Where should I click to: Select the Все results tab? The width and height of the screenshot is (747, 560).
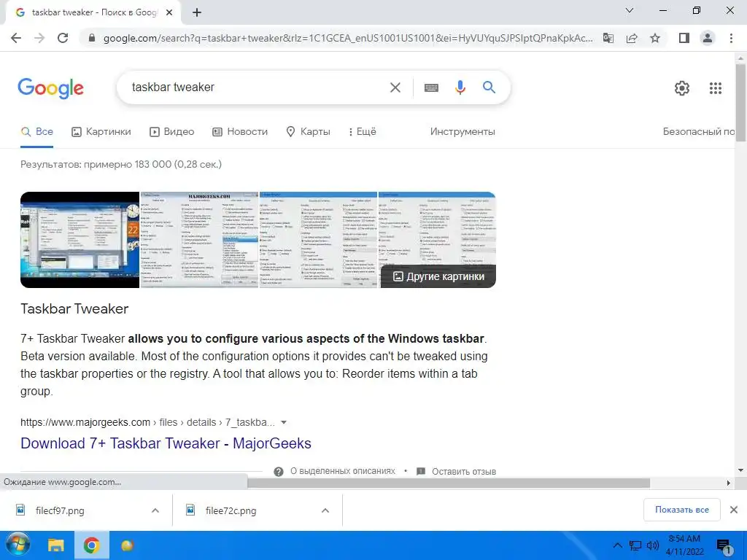[36, 132]
